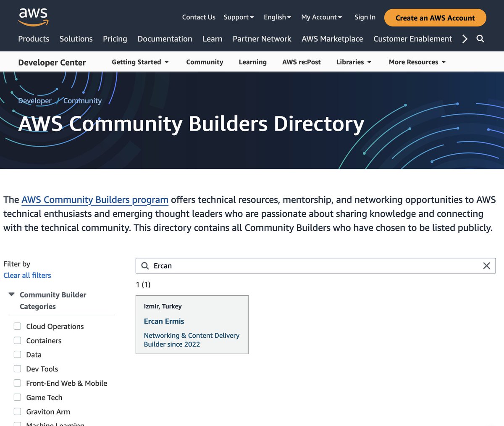Image resolution: width=504 pixels, height=426 pixels.
Task: Open Customer Enablement menu
Action: point(412,39)
